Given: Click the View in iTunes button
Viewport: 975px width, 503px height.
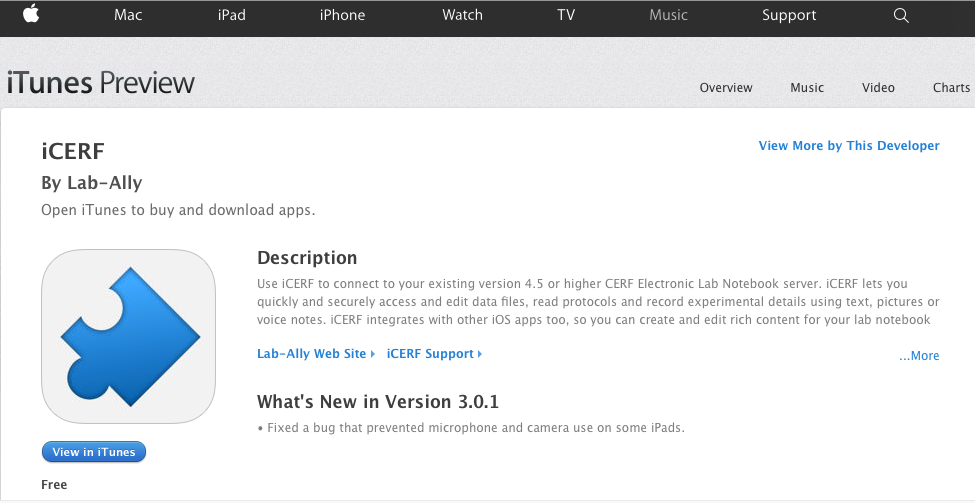Looking at the screenshot, I should 94,452.
